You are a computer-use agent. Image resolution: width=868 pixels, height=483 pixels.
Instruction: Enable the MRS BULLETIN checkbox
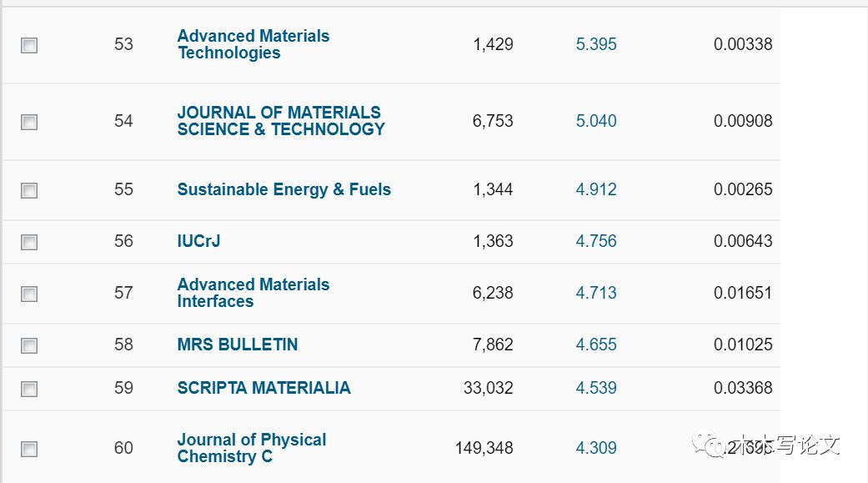pos(29,346)
